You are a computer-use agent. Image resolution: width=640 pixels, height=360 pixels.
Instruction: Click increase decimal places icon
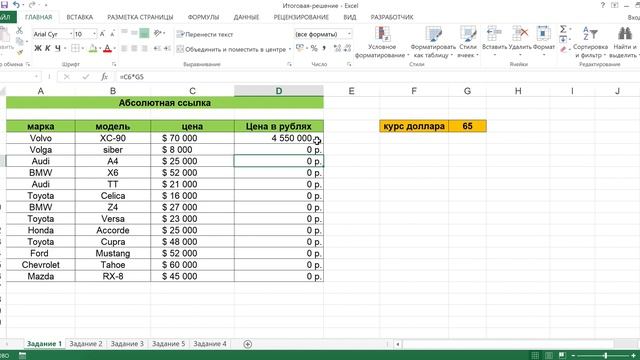click(337, 49)
